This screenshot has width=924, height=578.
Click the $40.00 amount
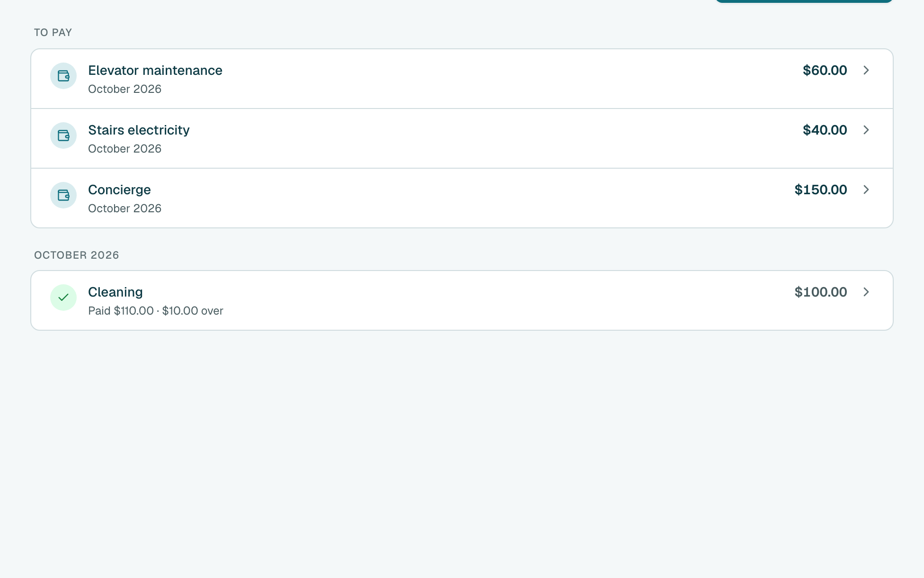825,130
